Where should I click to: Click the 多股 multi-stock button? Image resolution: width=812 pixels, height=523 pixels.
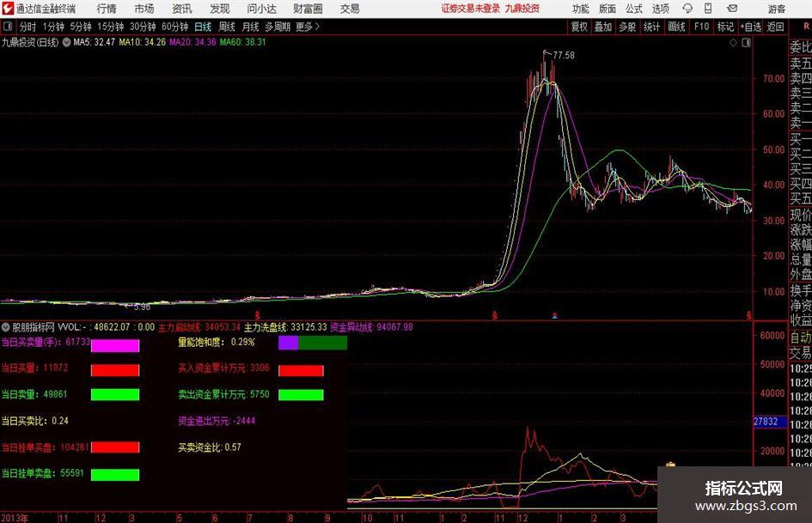coord(627,27)
